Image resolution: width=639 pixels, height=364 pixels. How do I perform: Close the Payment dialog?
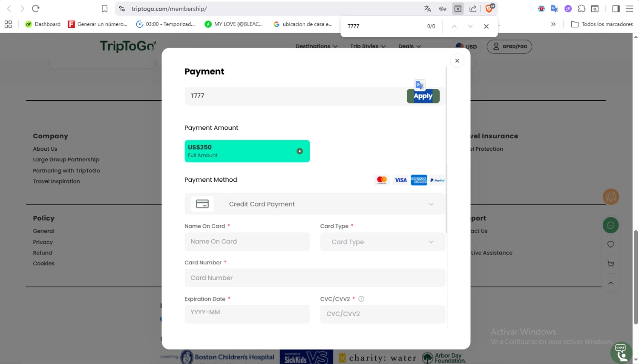[457, 61]
